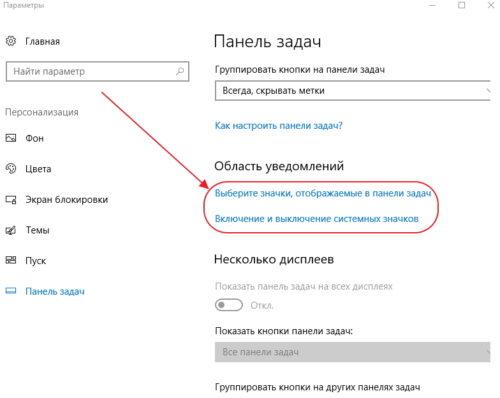The image size is (500, 398).
Task: Click the Показать кнопки панели задач: label
Action: [x=284, y=331]
